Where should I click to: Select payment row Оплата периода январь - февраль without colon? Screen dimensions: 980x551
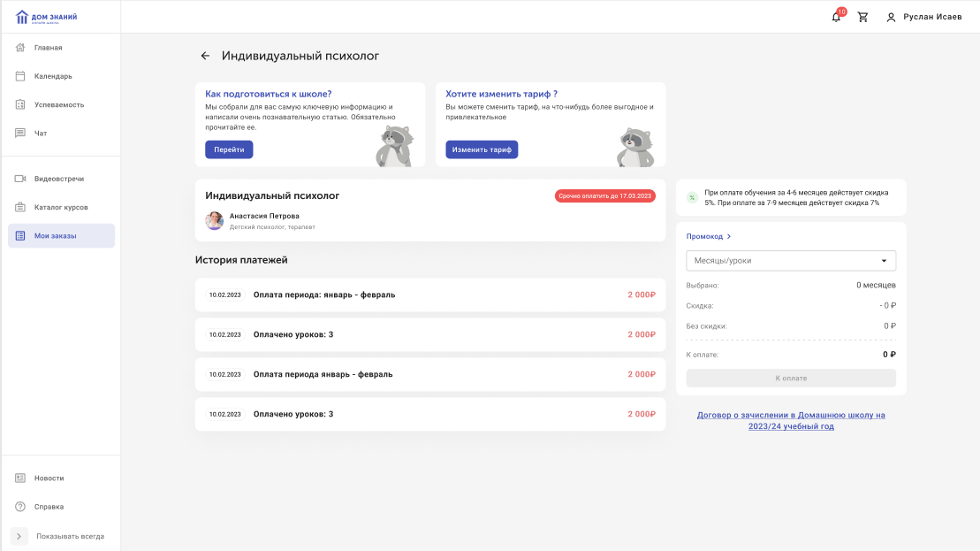430,374
